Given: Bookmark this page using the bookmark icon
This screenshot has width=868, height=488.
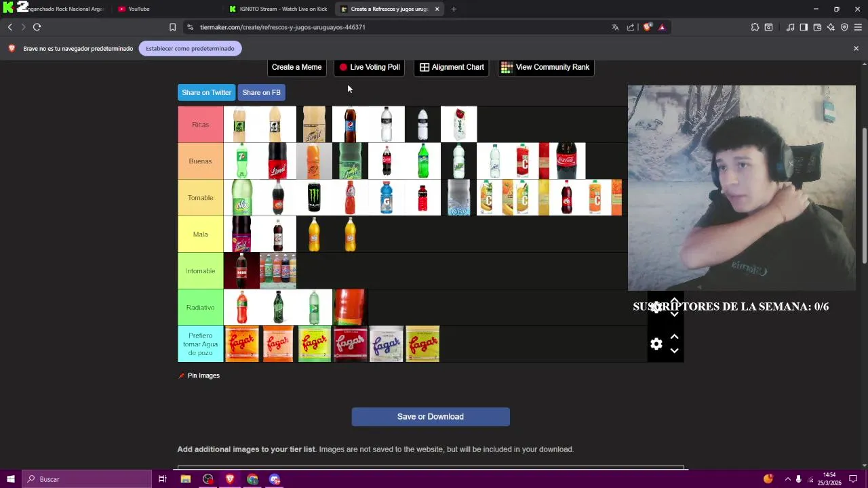Looking at the screenshot, I should coord(172,27).
